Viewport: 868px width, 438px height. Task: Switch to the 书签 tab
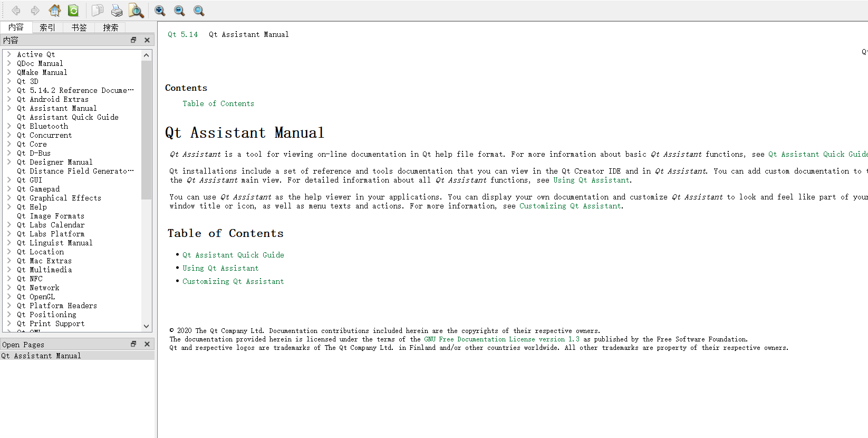click(79, 27)
